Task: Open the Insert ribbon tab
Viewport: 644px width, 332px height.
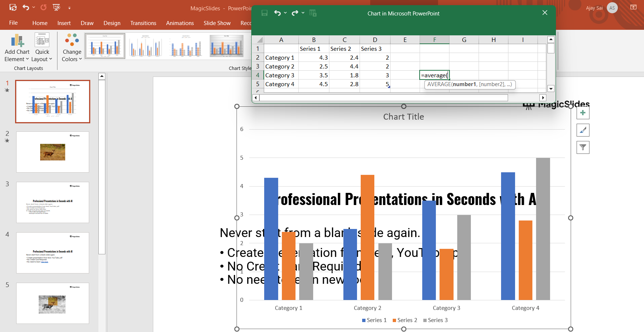Action: (x=64, y=23)
